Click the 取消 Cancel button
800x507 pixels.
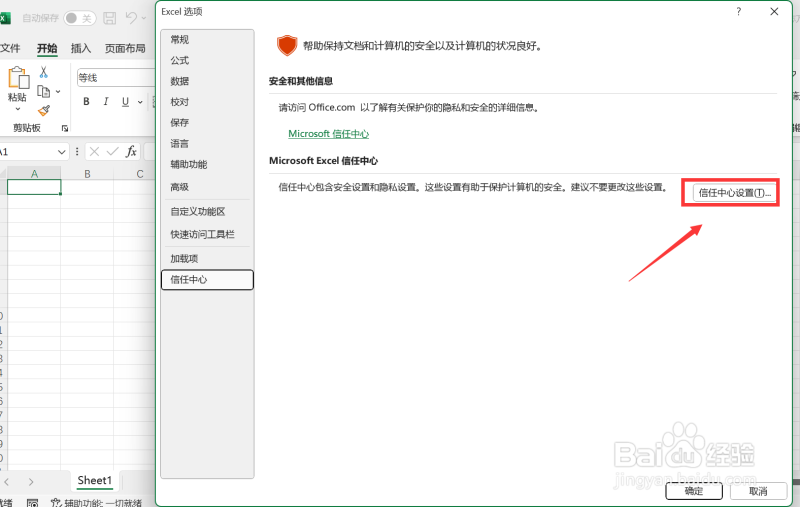point(758,491)
